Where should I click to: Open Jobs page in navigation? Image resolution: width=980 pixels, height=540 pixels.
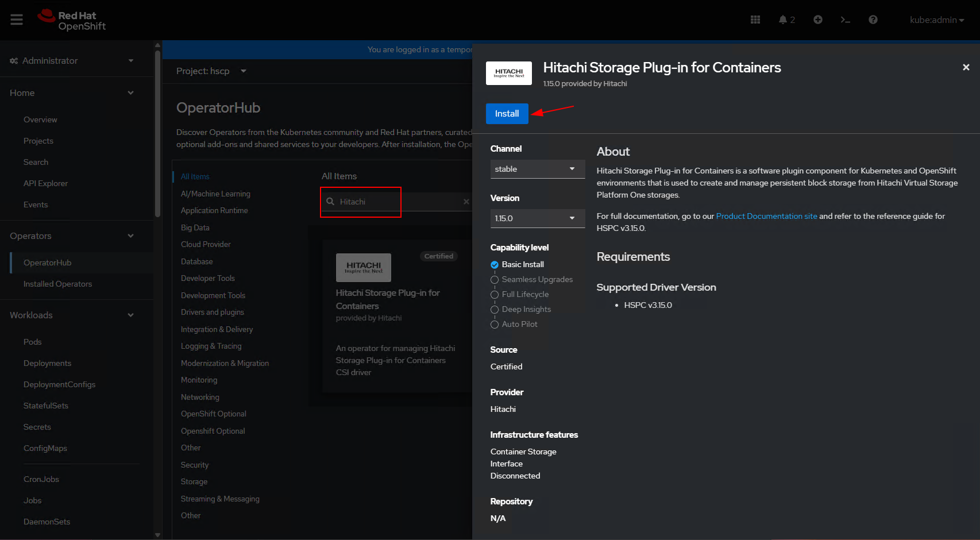33,500
